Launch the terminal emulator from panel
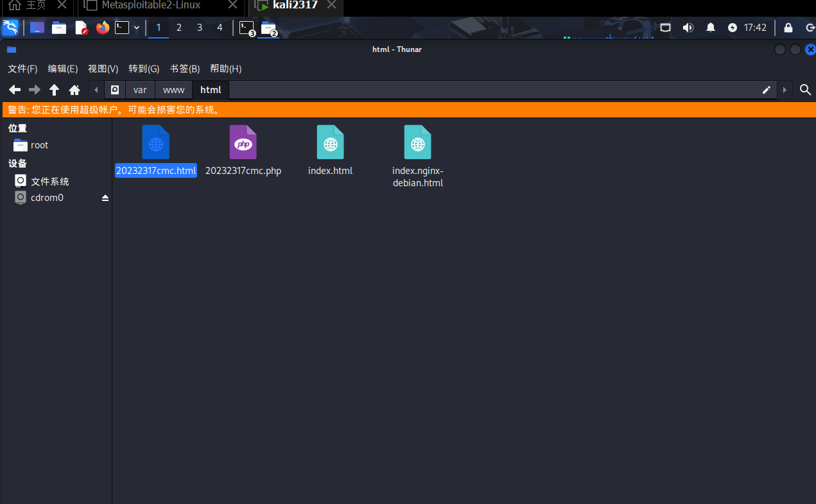 [x=122, y=28]
